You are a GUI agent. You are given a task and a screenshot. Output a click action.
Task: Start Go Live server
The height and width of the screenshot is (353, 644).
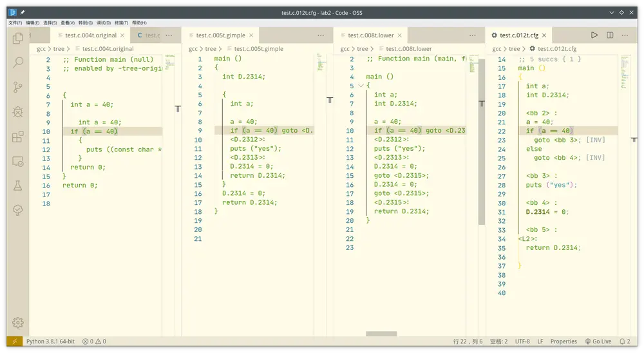[598, 341]
